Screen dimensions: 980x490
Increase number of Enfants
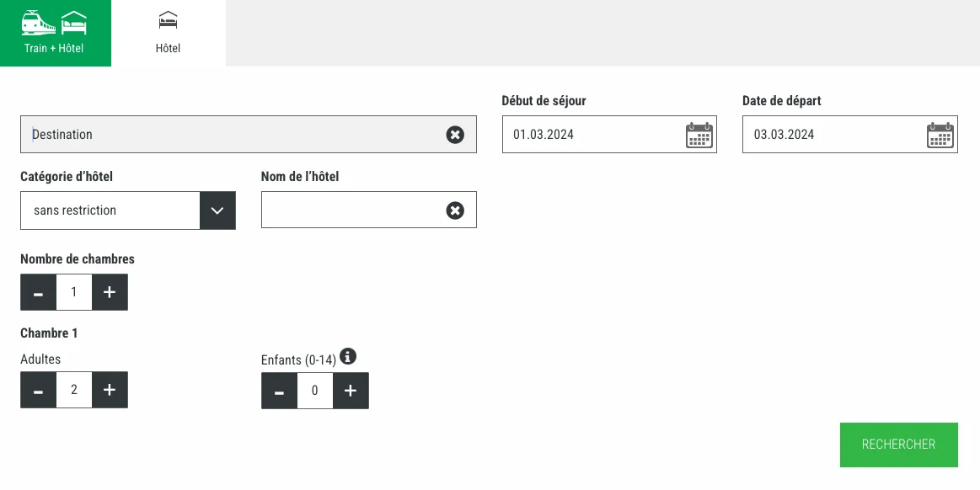(351, 391)
